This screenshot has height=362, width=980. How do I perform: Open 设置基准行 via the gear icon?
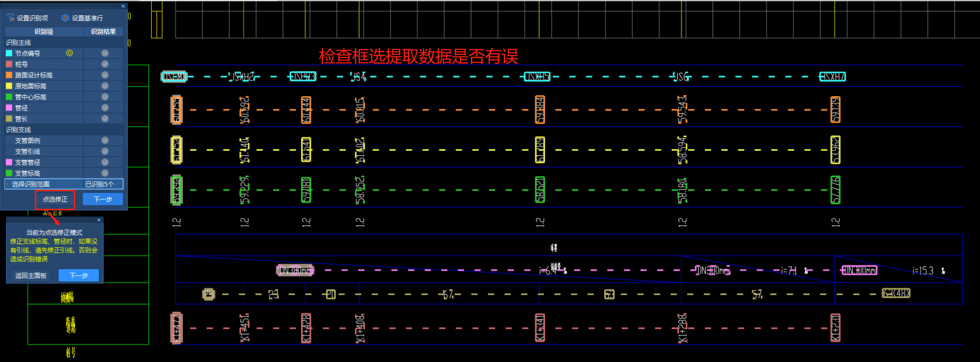65,18
